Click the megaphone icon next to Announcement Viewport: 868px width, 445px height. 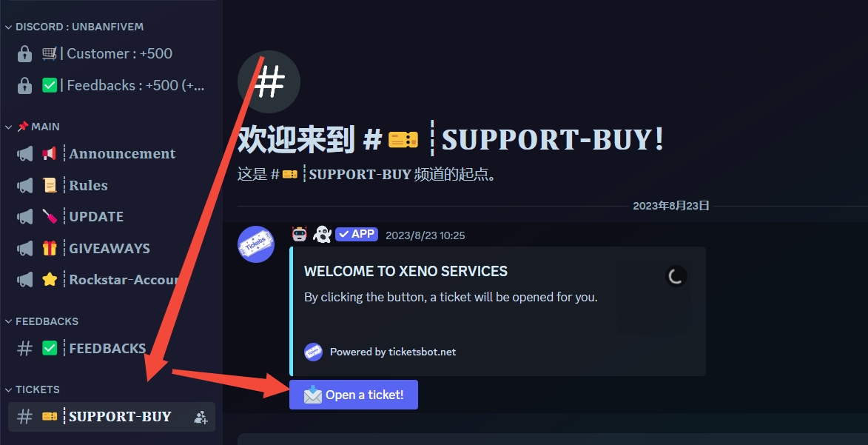point(25,153)
